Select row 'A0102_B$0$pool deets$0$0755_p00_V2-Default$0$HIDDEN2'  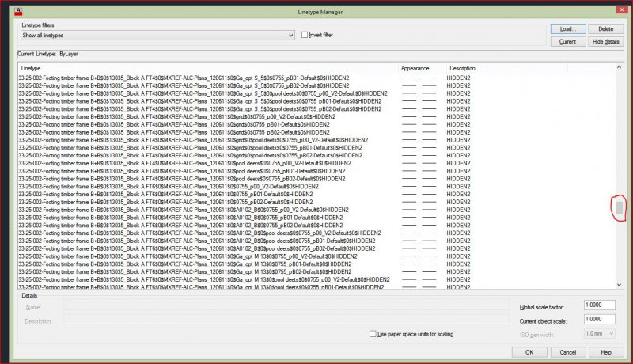click(317, 233)
